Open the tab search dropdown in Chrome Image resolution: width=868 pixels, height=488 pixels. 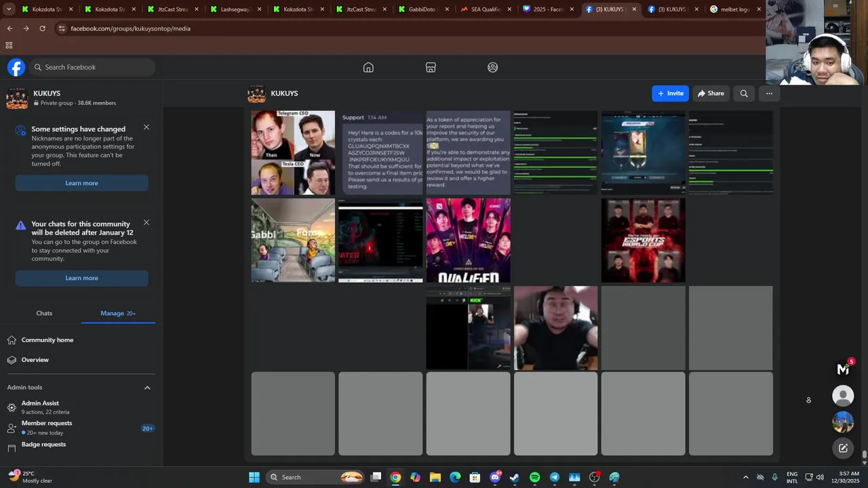click(x=9, y=9)
